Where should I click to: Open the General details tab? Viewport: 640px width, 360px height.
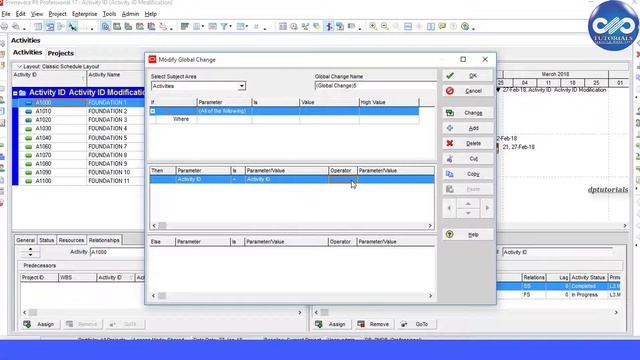click(25, 240)
